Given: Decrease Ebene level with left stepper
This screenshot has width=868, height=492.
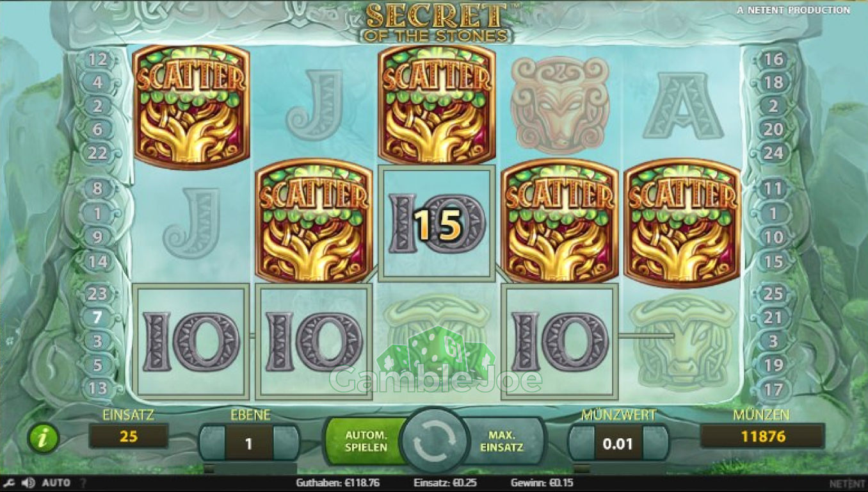Looking at the screenshot, I should [212, 443].
